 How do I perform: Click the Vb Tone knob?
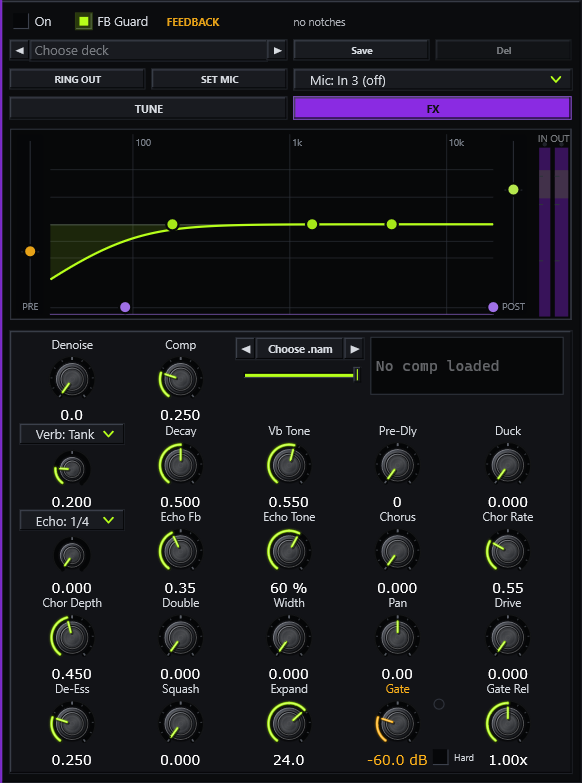(x=289, y=465)
